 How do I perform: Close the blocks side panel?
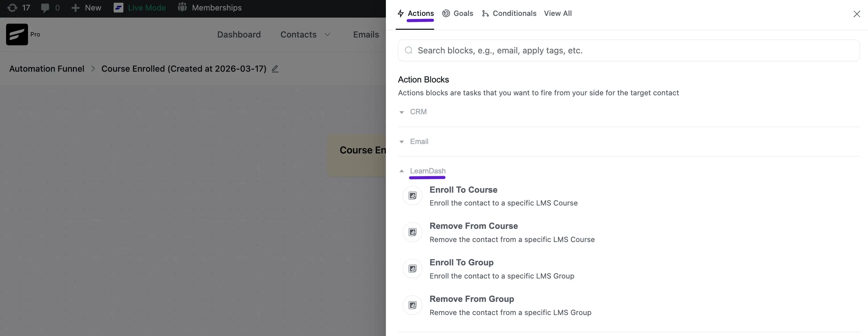857,14
